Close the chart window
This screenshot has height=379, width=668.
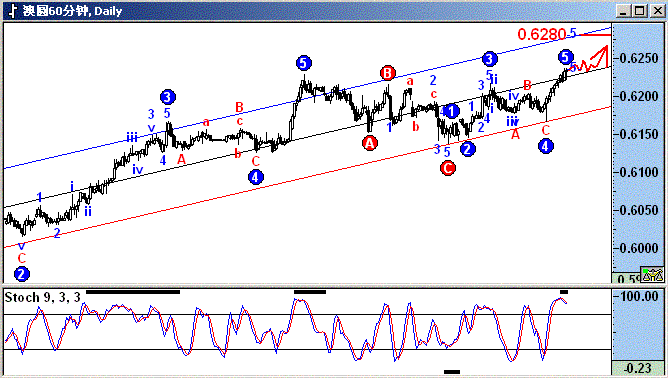(x=657, y=11)
